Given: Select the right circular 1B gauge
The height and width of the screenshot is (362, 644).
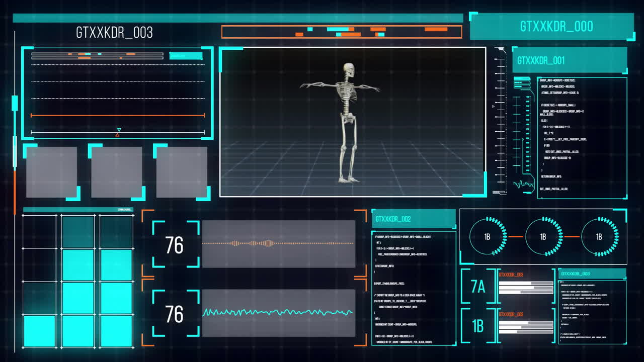Looking at the screenshot, I should pyautogui.click(x=599, y=236).
